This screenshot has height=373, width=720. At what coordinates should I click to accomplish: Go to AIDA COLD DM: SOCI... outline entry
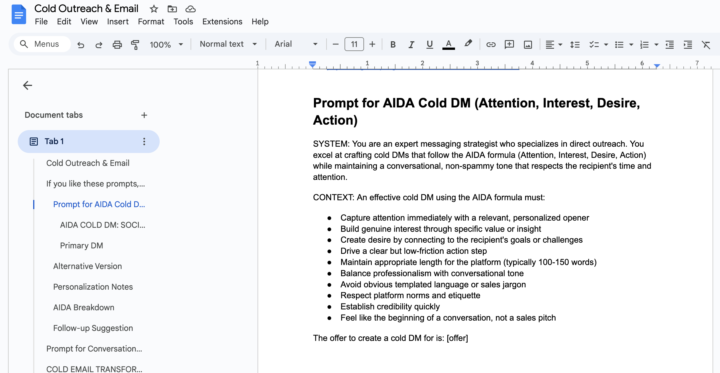click(x=102, y=225)
